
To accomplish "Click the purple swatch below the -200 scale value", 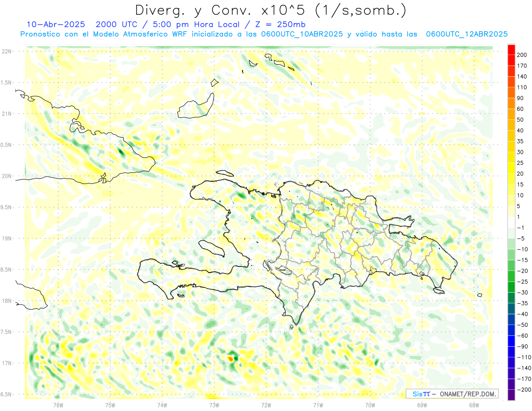I will pos(511,395).
